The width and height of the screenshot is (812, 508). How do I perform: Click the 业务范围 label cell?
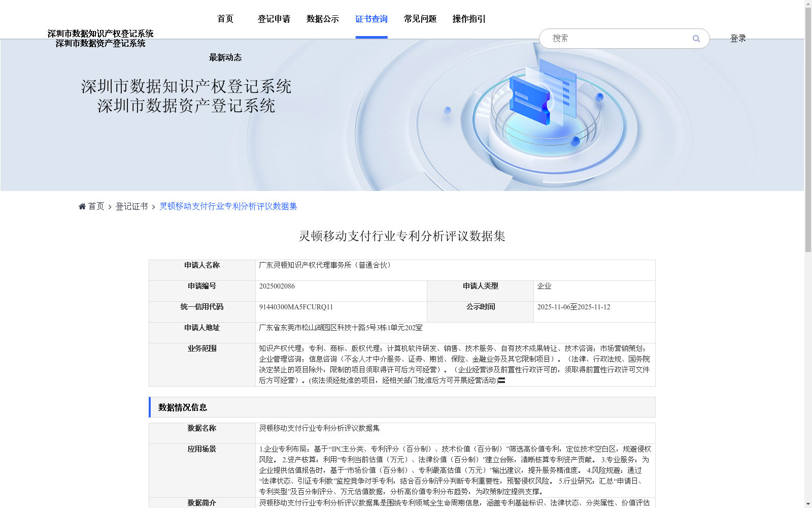point(202,365)
